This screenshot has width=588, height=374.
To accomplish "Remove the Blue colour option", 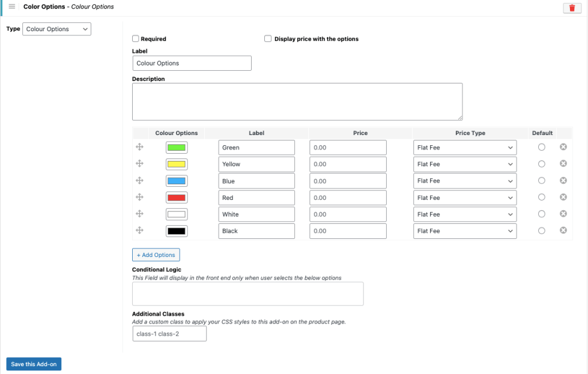I will point(563,180).
